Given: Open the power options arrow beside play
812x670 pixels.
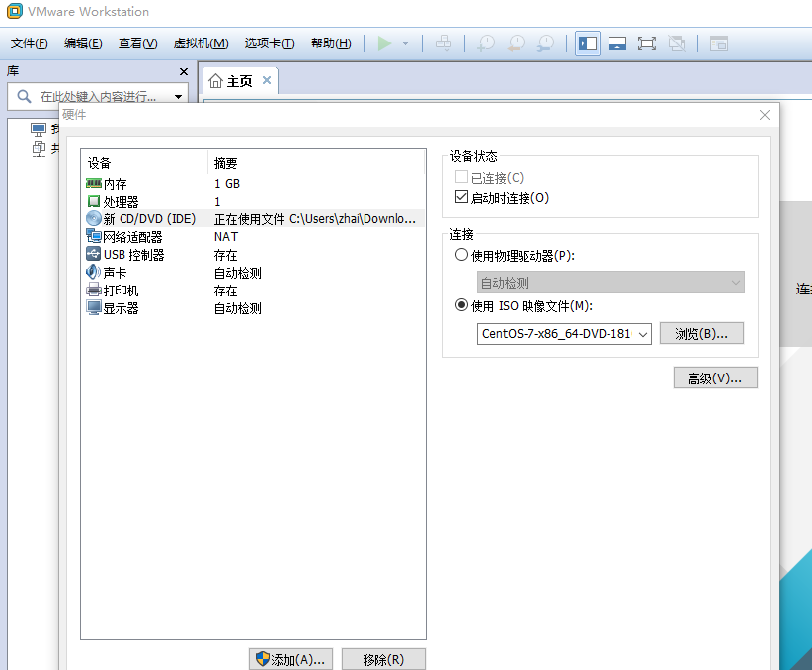Looking at the screenshot, I should pyautogui.click(x=405, y=43).
